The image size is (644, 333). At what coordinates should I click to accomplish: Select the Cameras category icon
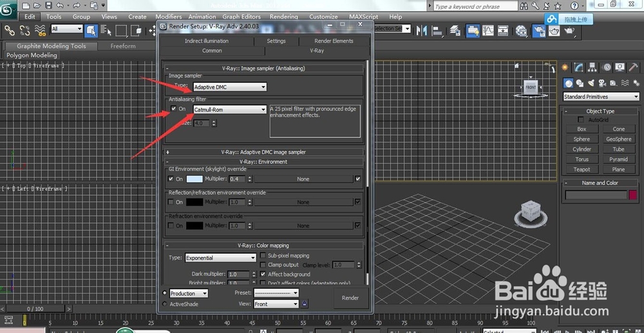tap(602, 83)
